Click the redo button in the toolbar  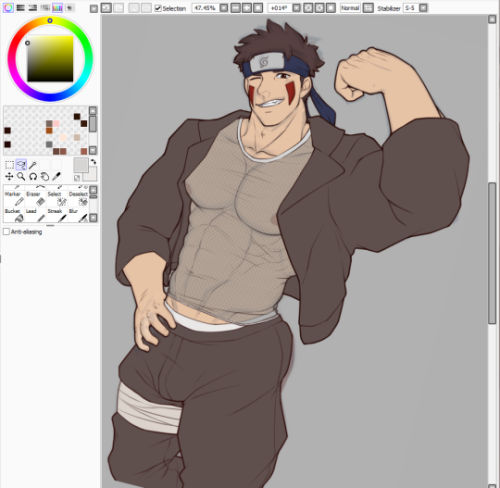tap(118, 8)
